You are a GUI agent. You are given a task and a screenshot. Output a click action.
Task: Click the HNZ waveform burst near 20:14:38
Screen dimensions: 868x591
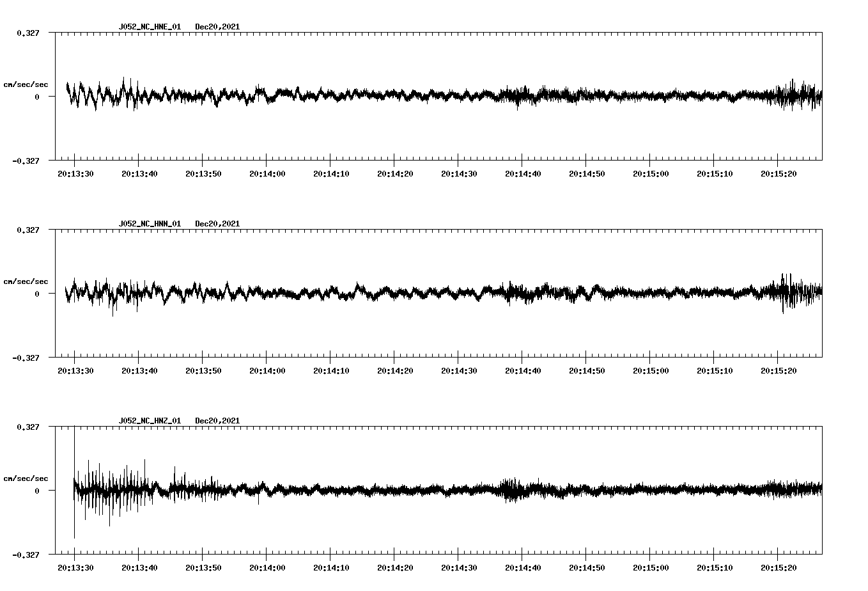511,490
